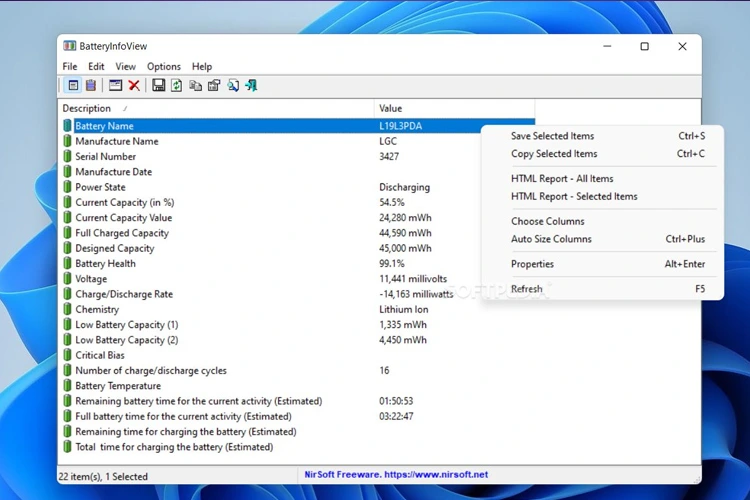Minimize the BatteryInfoView window
Viewport: 750px width, 500px height.
click(x=607, y=46)
